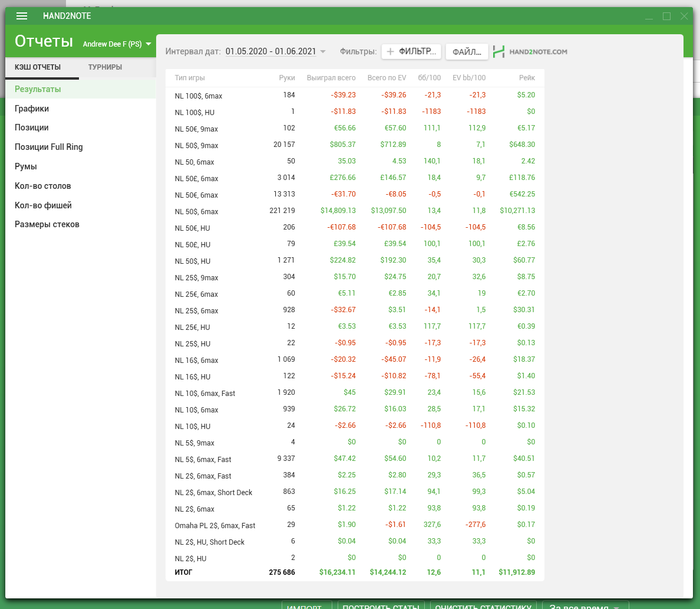Sort by the Выиграл всего column header
Viewport: 700px width, 609px height.
coord(331,78)
